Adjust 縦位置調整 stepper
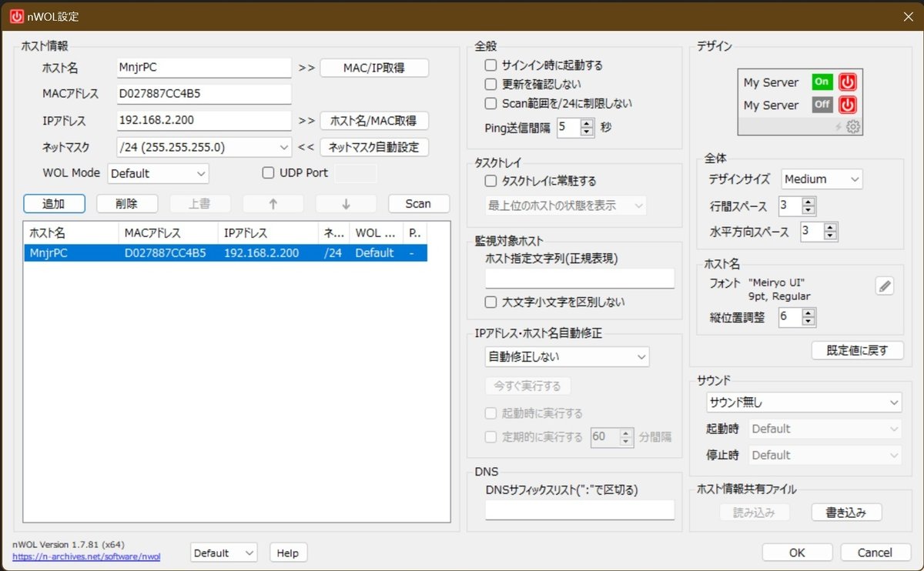This screenshot has height=571, width=924. tap(808, 317)
